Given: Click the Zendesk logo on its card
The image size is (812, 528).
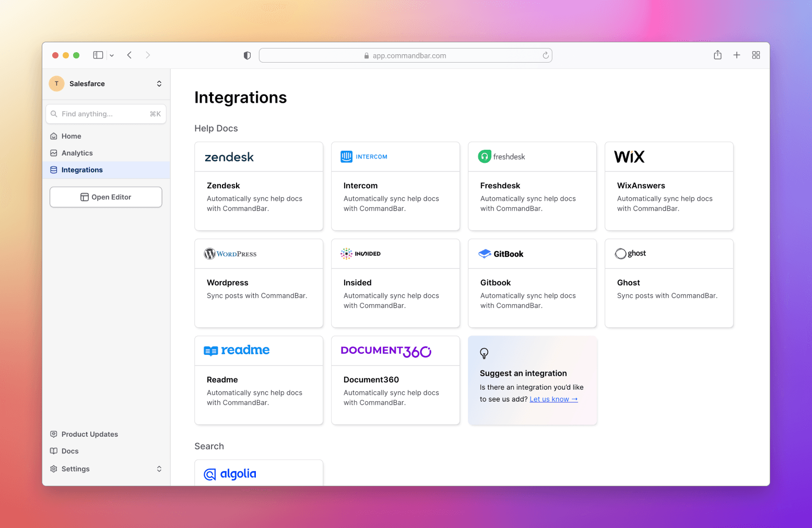Looking at the screenshot, I should (x=229, y=157).
